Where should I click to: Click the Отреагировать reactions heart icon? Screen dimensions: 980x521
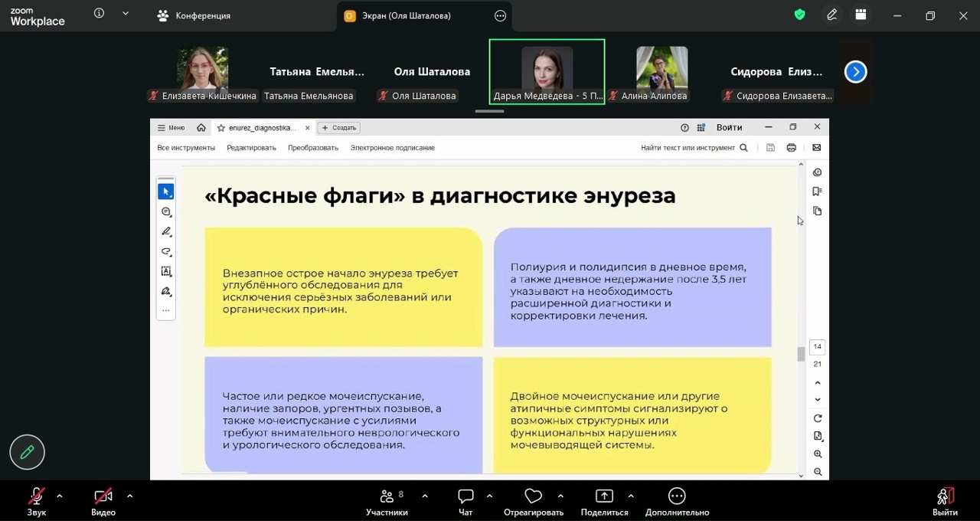[534, 496]
